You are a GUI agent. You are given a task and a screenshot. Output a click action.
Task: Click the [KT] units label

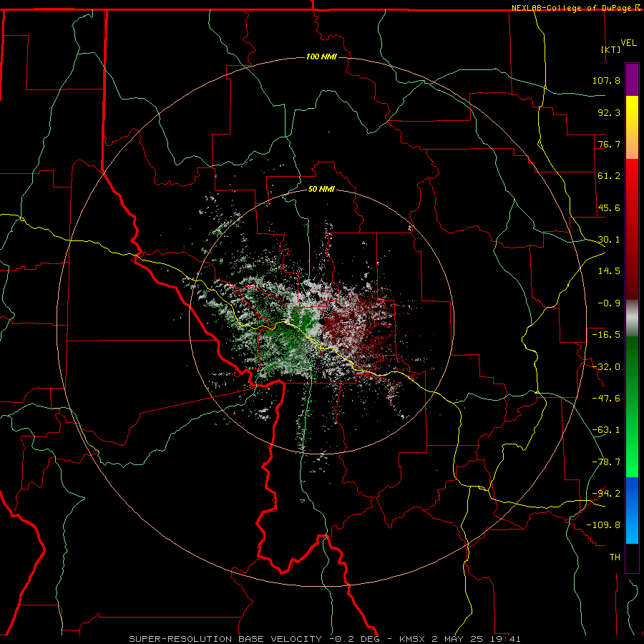click(x=611, y=49)
